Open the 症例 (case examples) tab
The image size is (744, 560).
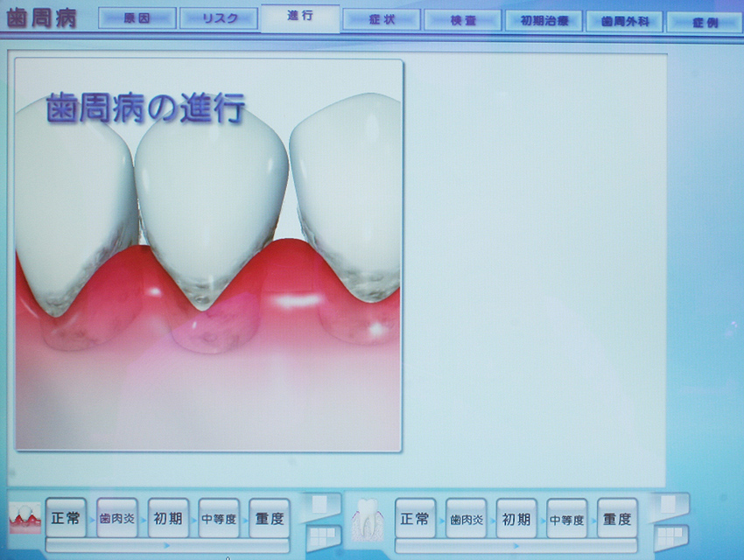[704, 22]
